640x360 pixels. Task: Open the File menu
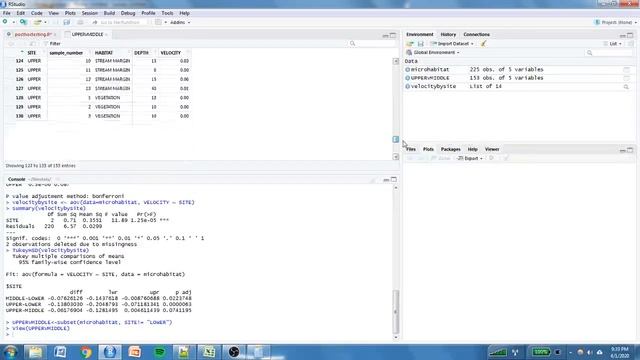point(7,13)
